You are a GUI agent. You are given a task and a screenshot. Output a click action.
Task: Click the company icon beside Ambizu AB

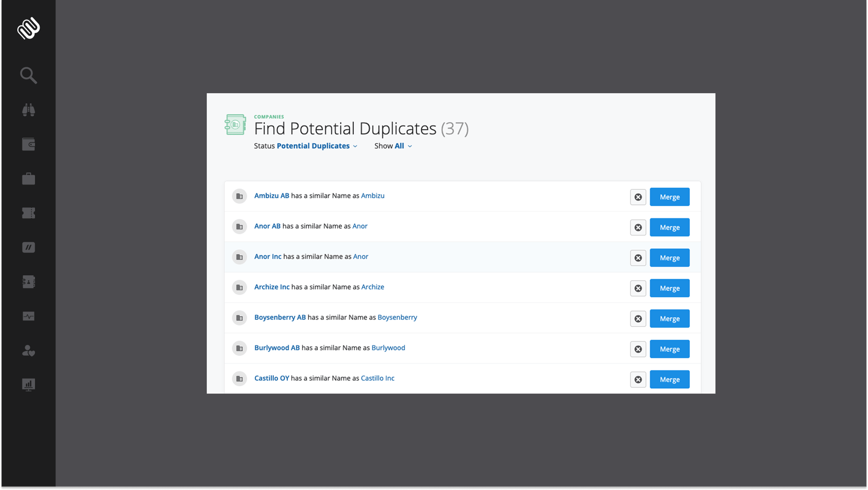(x=239, y=196)
